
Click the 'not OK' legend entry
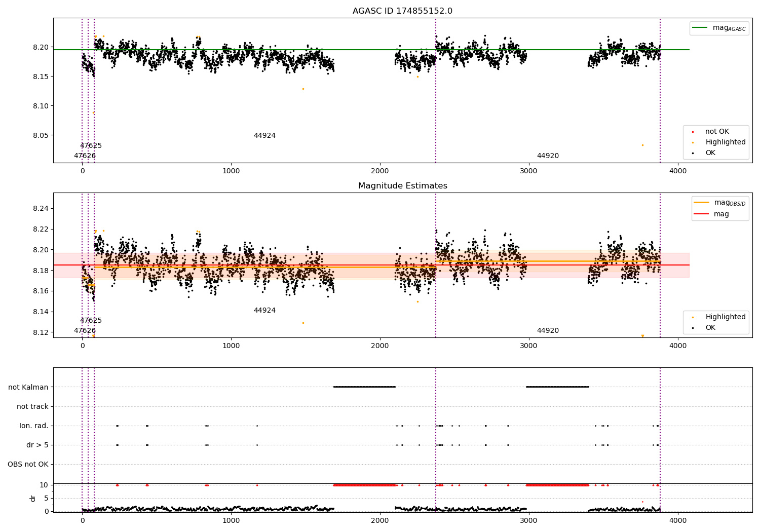tap(717, 132)
